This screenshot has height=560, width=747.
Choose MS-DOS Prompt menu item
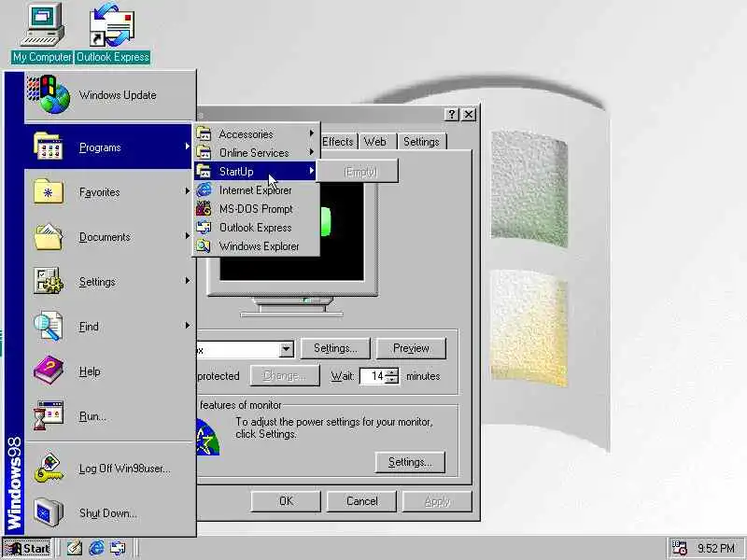click(256, 208)
